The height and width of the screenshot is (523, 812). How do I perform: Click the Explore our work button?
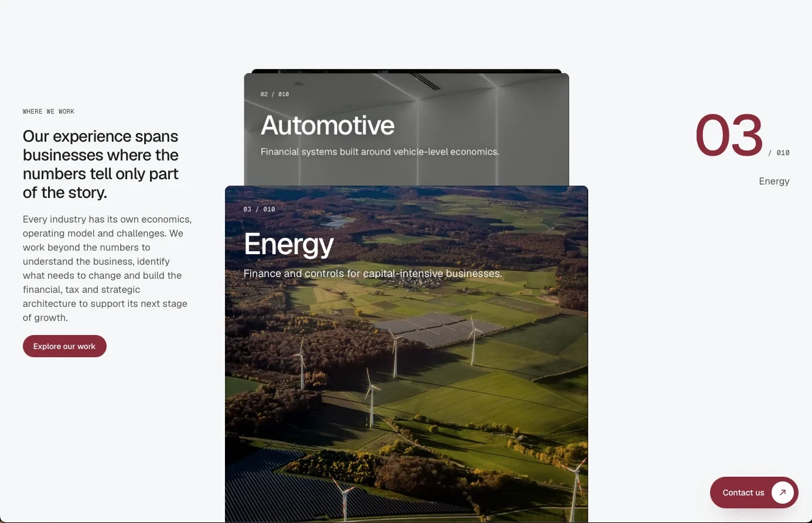(x=64, y=346)
